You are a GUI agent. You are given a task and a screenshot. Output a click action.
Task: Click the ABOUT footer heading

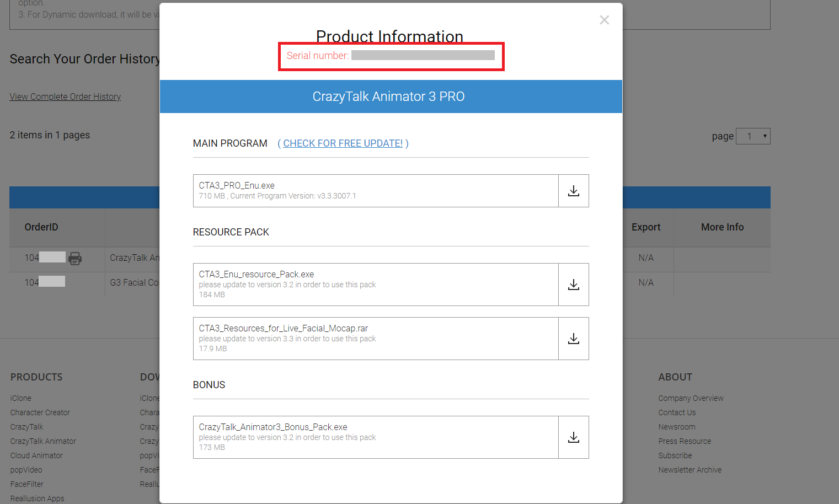(675, 377)
